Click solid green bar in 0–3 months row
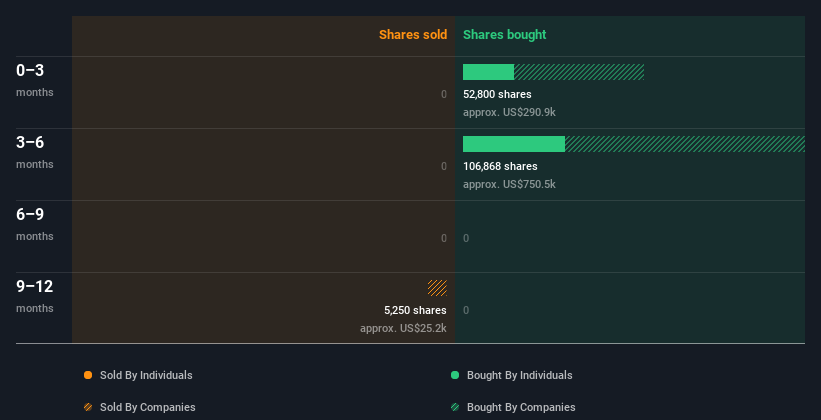821x420 pixels. 489,72
